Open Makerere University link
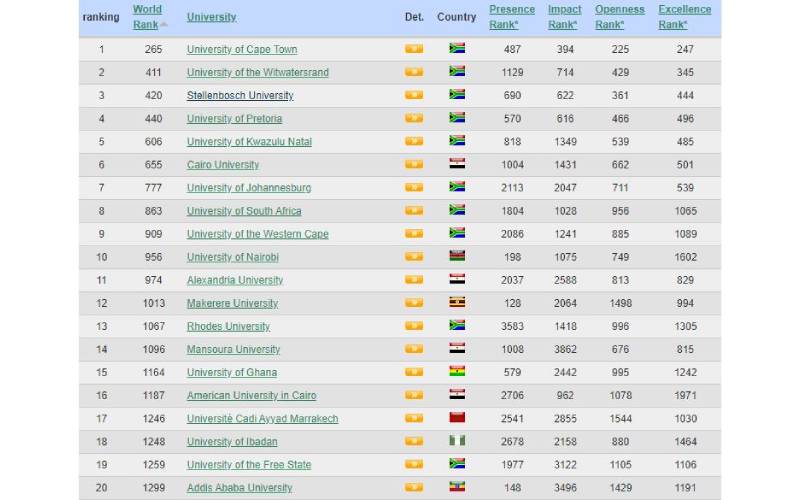 click(232, 304)
